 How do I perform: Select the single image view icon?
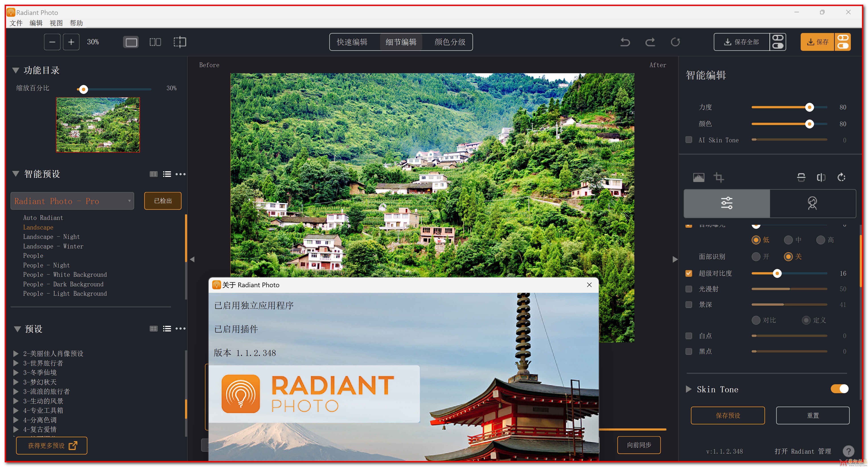[x=131, y=42]
